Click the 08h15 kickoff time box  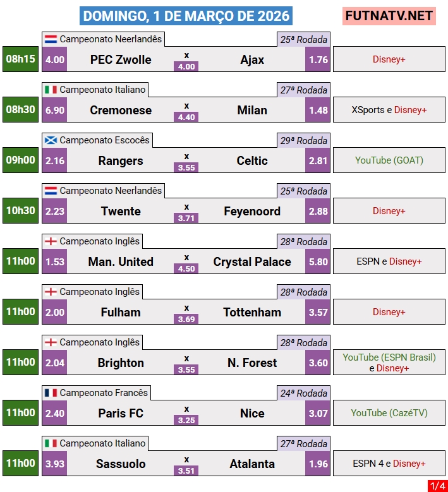21,59
